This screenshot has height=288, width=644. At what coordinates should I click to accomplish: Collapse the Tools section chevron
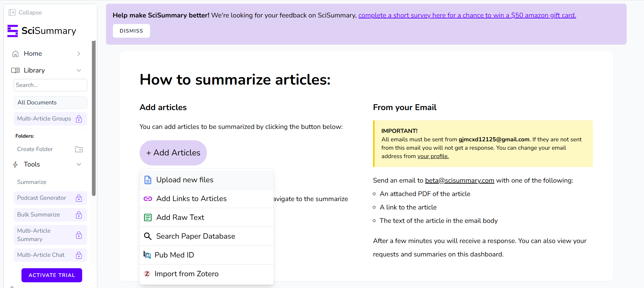79,164
